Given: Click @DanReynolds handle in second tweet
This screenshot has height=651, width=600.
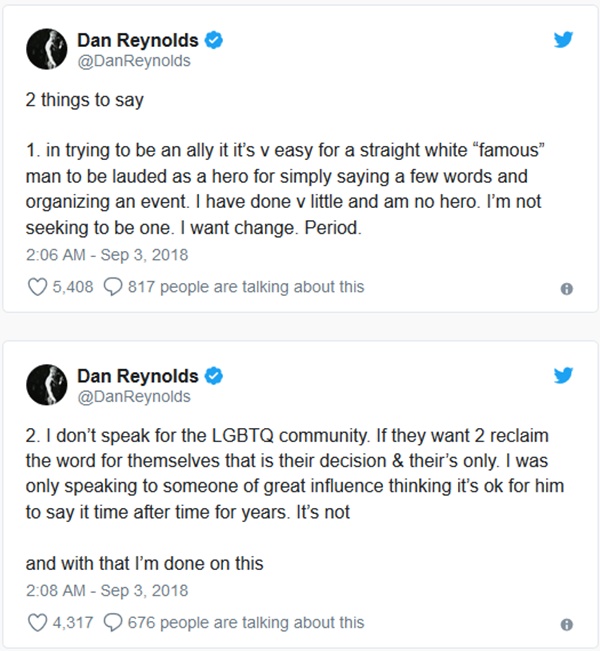Looking at the screenshot, I should click(133, 396).
